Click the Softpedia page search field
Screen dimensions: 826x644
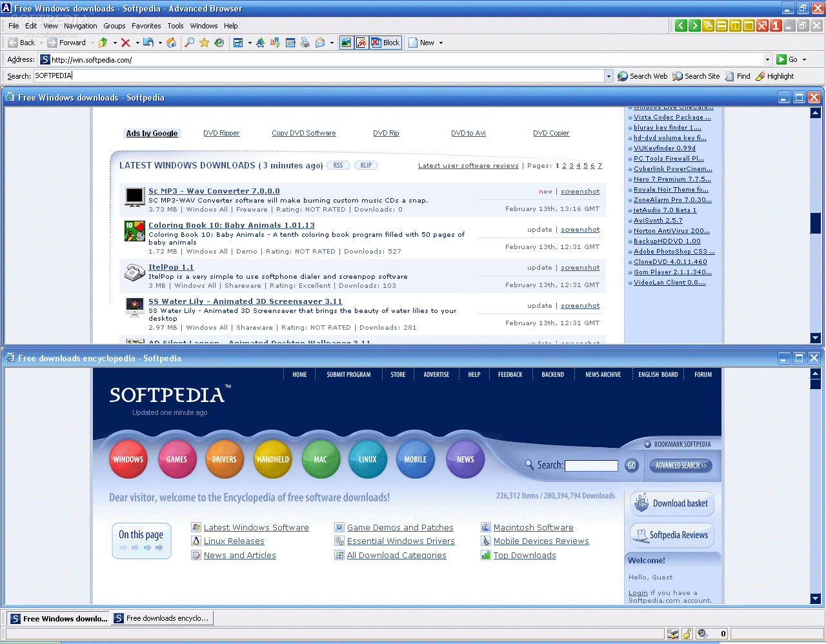(592, 465)
